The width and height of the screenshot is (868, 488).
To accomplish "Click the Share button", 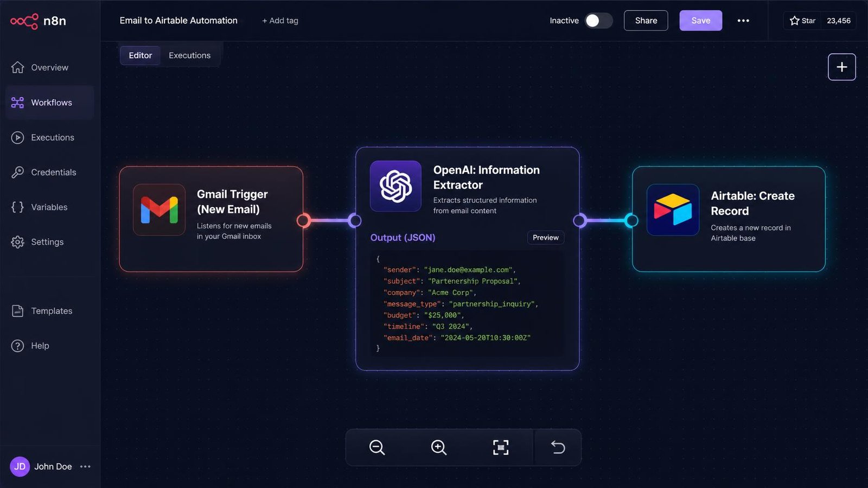I will point(646,21).
